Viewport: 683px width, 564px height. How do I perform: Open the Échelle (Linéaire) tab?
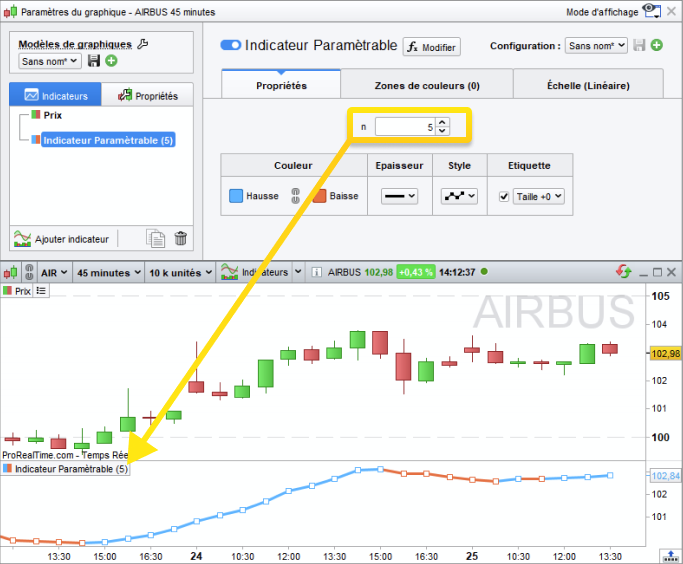pos(588,86)
